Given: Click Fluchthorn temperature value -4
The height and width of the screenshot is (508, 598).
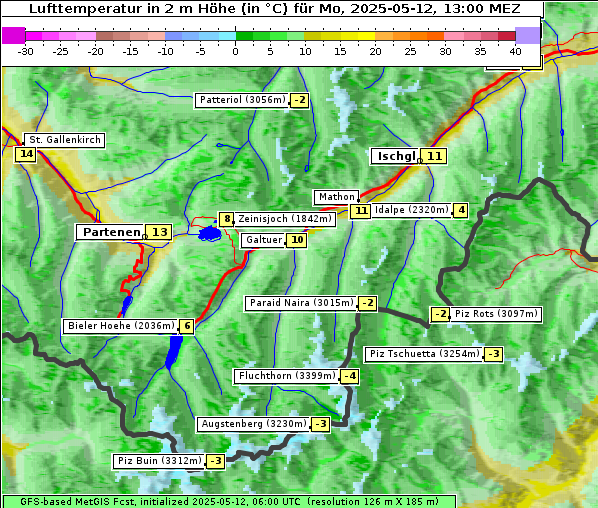Looking at the screenshot, I should (x=349, y=376).
